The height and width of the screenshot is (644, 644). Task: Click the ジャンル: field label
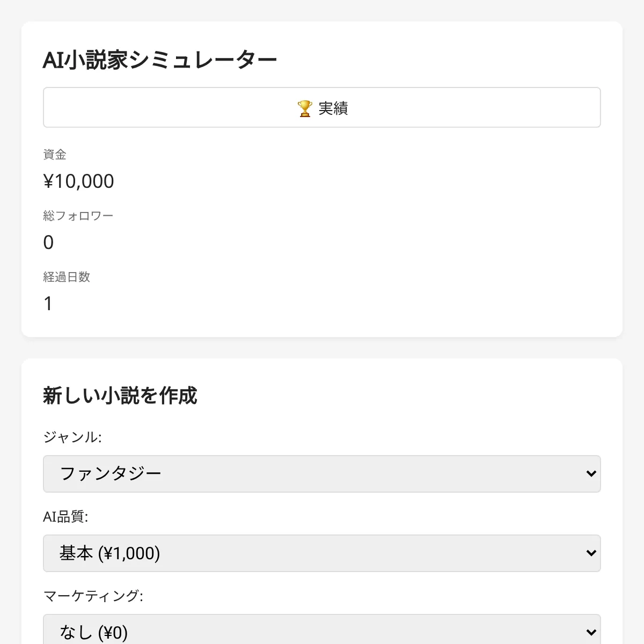[x=72, y=437]
